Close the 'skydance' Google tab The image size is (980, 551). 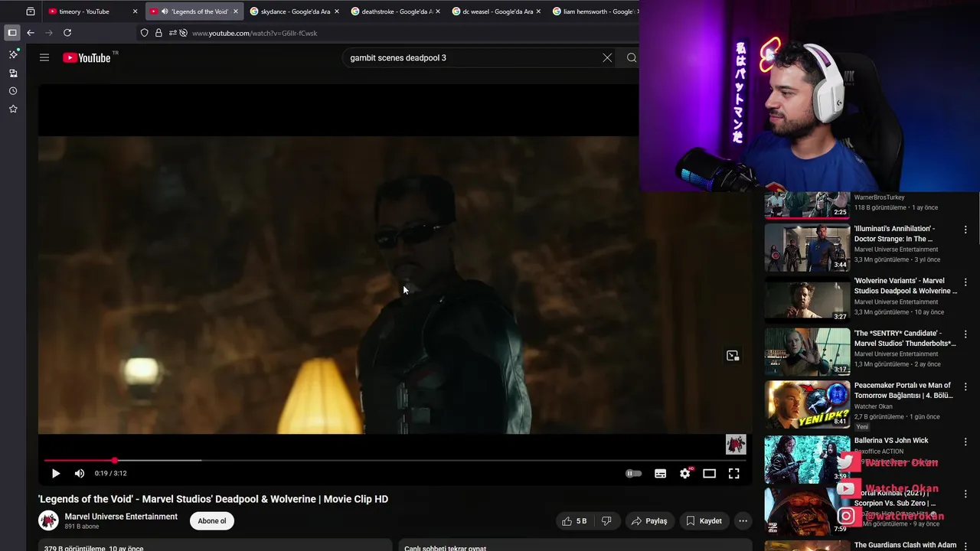click(337, 11)
